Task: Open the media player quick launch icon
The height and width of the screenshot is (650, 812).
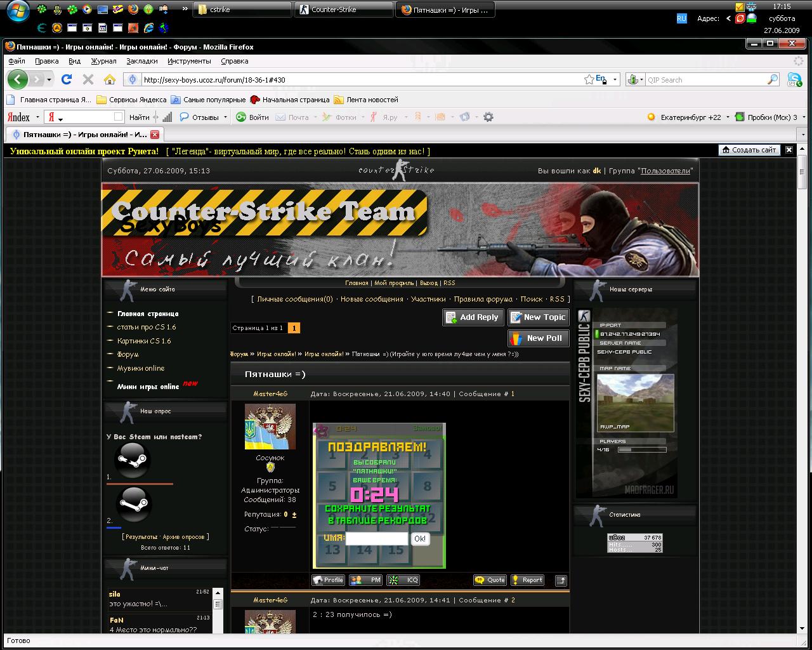Action: (x=87, y=10)
